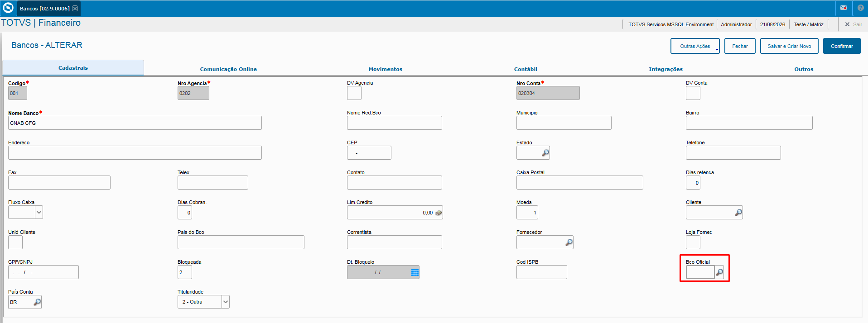
Task: Click the Telefone input field
Action: pyautogui.click(x=733, y=153)
